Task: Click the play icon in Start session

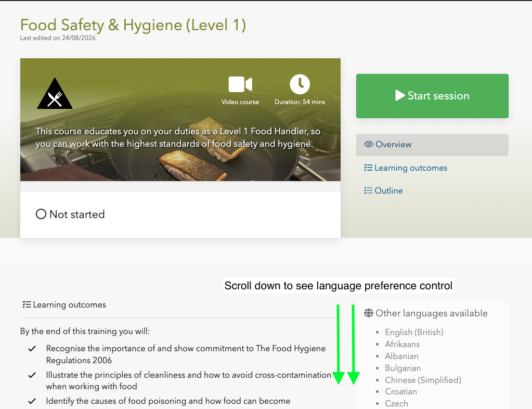Action: 400,95
